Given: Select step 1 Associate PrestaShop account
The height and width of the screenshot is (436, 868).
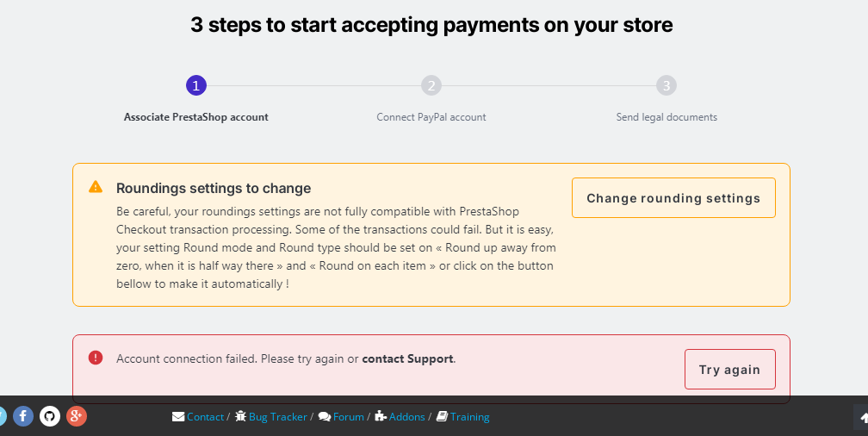Looking at the screenshot, I should (x=196, y=85).
